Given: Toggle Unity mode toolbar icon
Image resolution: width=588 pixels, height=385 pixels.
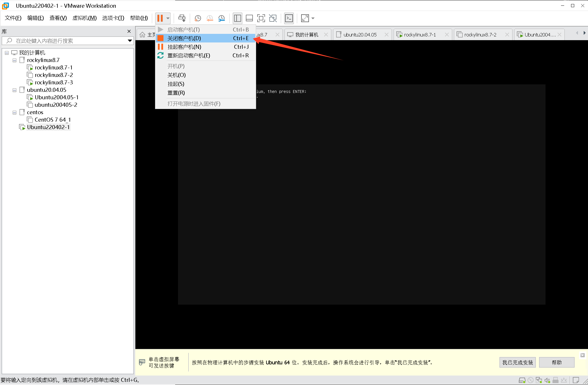Looking at the screenshot, I should point(273,18).
